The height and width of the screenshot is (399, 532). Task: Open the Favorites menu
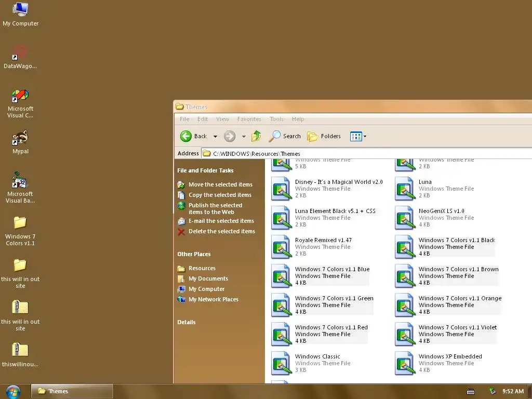(x=249, y=119)
